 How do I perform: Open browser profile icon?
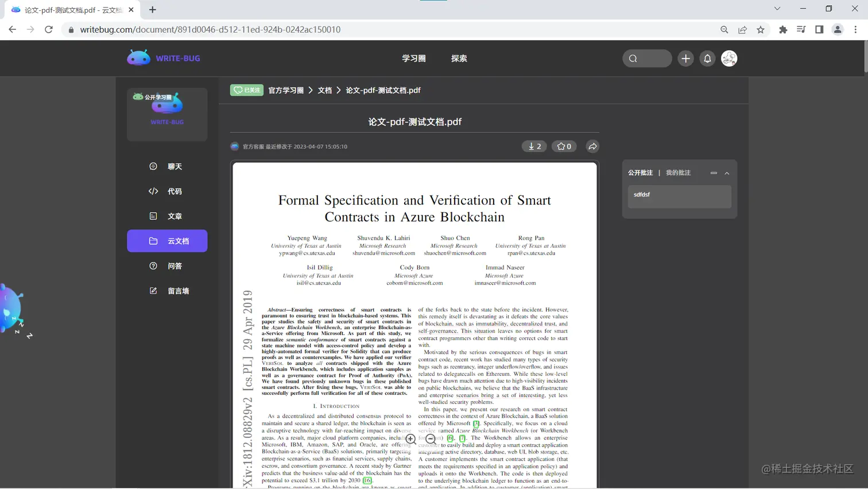click(x=838, y=29)
